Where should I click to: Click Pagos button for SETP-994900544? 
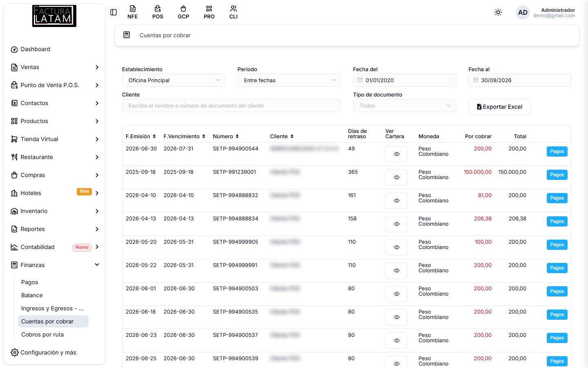pos(557,151)
